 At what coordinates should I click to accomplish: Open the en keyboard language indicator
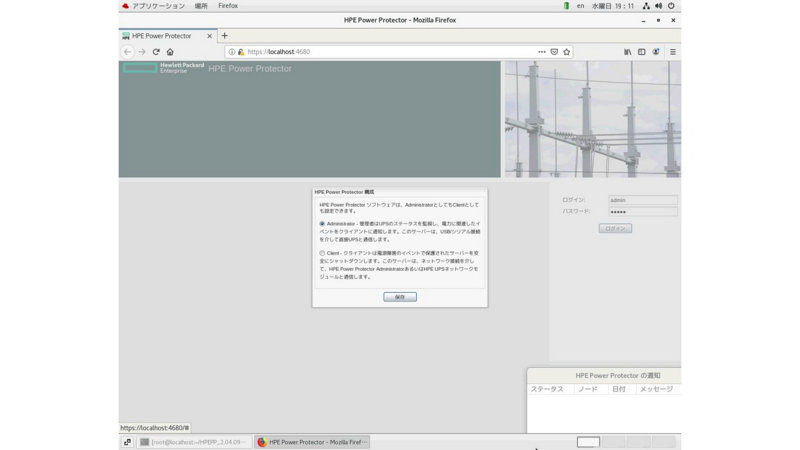tap(581, 6)
